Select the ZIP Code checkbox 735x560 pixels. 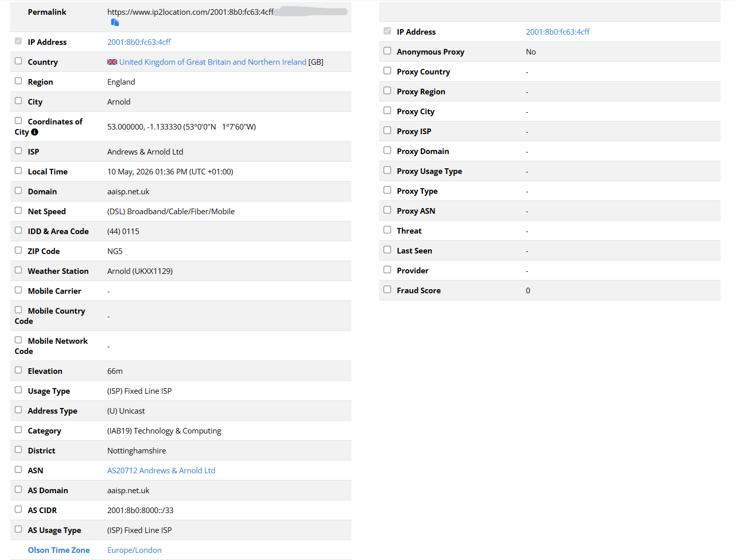click(18, 250)
